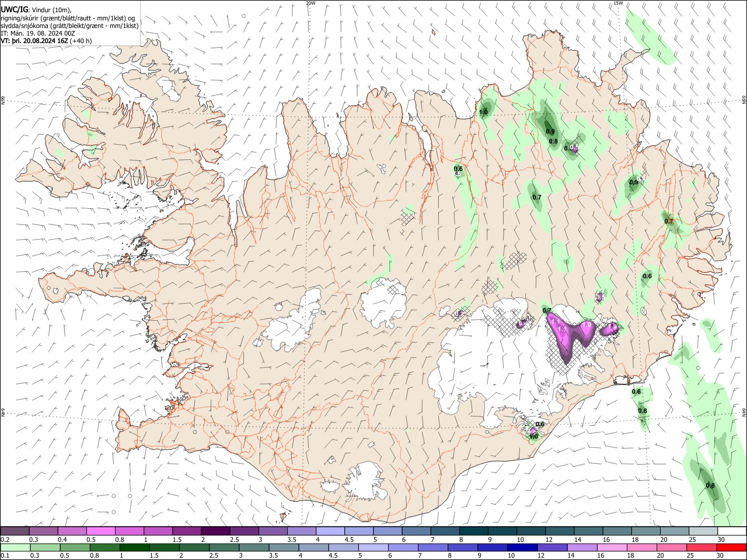
Task: Click the 1.0 value on the south coast glacier
Action: click(533, 436)
